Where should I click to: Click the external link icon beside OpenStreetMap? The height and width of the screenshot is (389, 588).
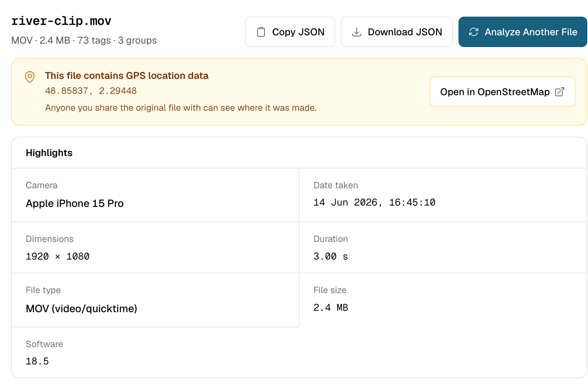coord(560,92)
